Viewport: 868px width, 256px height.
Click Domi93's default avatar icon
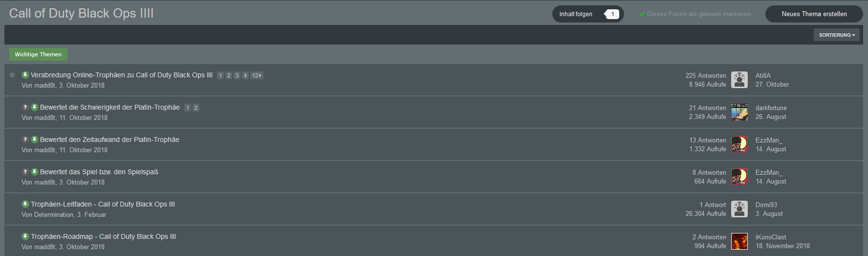click(739, 209)
